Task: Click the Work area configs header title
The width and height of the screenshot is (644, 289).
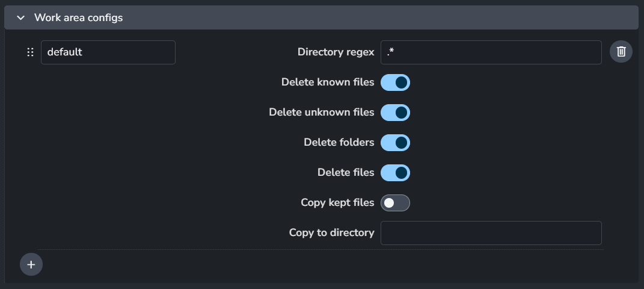Action: point(78,18)
